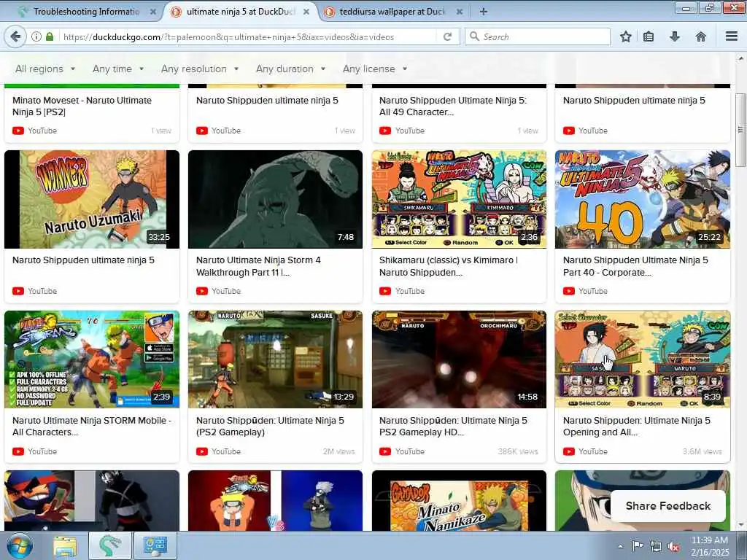Switch to Troubleshooting Information tab
This screenshot has width=747, height=560.
pyautogui.click(x=87, y=12)
